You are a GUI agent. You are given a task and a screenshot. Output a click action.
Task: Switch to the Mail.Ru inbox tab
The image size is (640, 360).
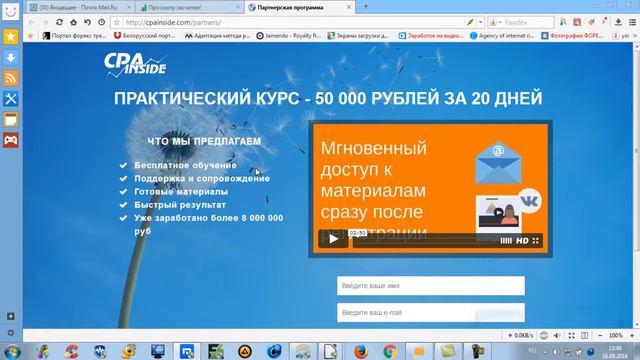[x=81, y=7]
